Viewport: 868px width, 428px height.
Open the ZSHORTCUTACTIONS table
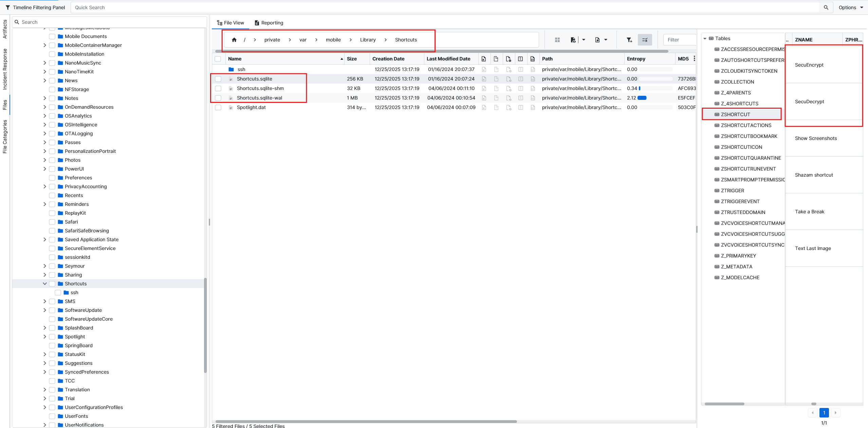click(x=746, y=125)
